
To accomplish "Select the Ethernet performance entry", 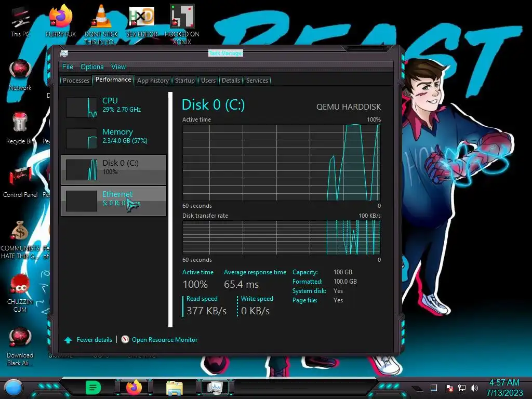I will click(114, 201).
